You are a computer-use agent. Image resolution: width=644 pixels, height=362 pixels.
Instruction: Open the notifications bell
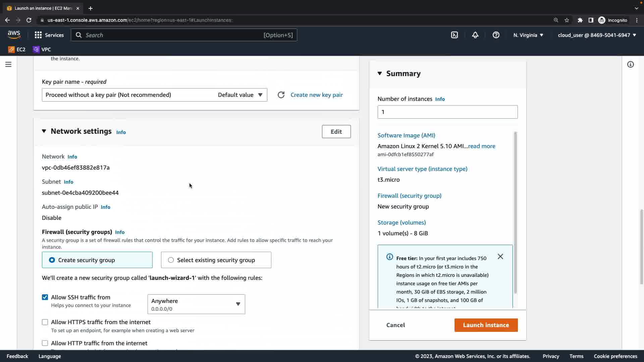(475, 35)
